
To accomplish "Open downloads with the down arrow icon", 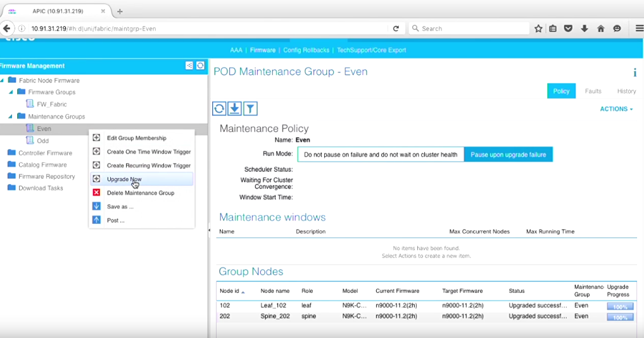I will [584, 29].
